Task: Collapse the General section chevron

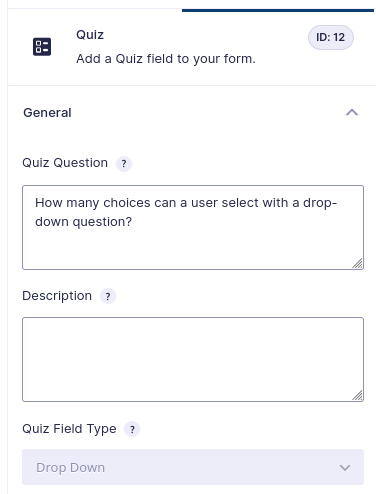Action: coord(352,113)
